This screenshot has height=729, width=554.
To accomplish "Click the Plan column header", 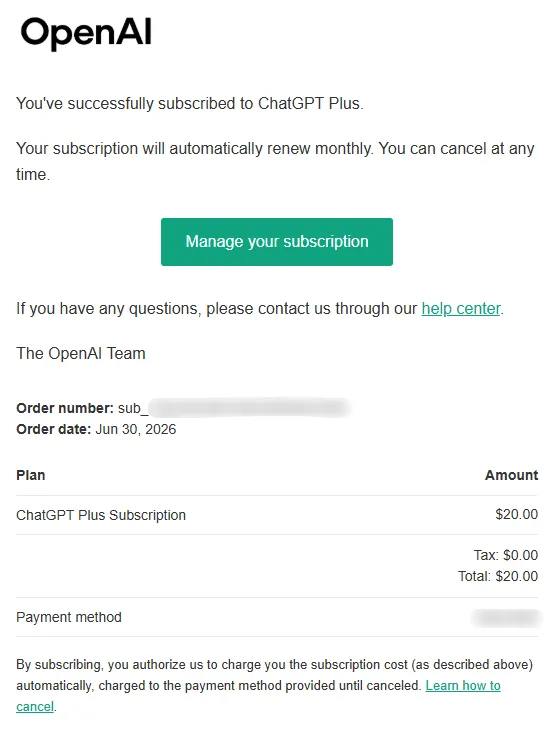I will coord(31,475).
